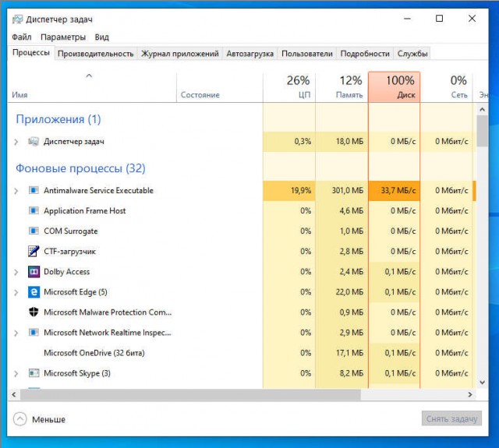Screen dimensions: 499x448
Task: Click the horizontal scrollbar left arrow
Action: (14, 394)
